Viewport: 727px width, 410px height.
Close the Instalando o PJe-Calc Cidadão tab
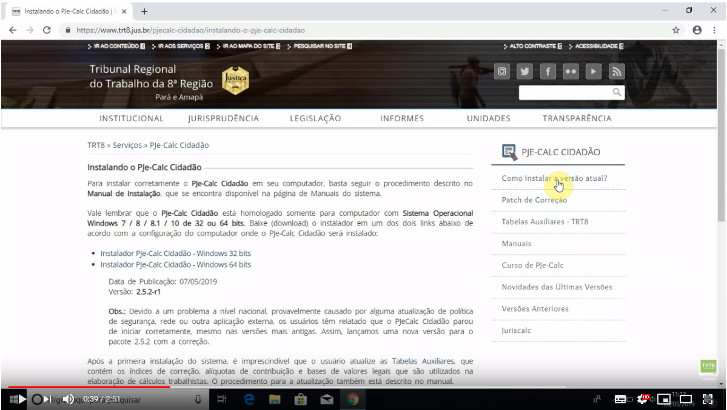point(124,11)
